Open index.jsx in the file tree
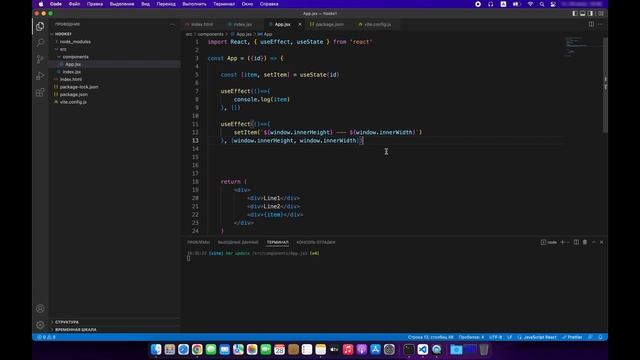This screenshot has width=640, height=360. point(114,72)
